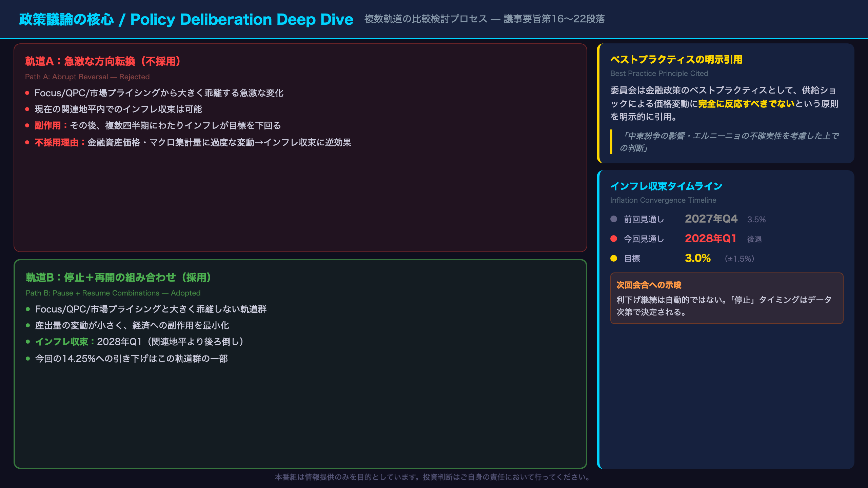This screenshot has height=488, width=868.
Task: Click the '後退' note
Action: pyautogui.click(x=755, y=239)
